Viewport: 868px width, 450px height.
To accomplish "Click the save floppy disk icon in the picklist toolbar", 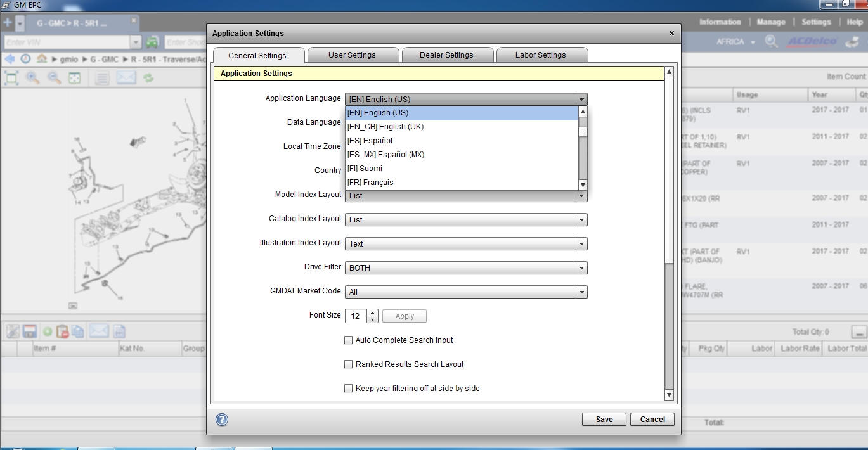I will tap(29, 331).
